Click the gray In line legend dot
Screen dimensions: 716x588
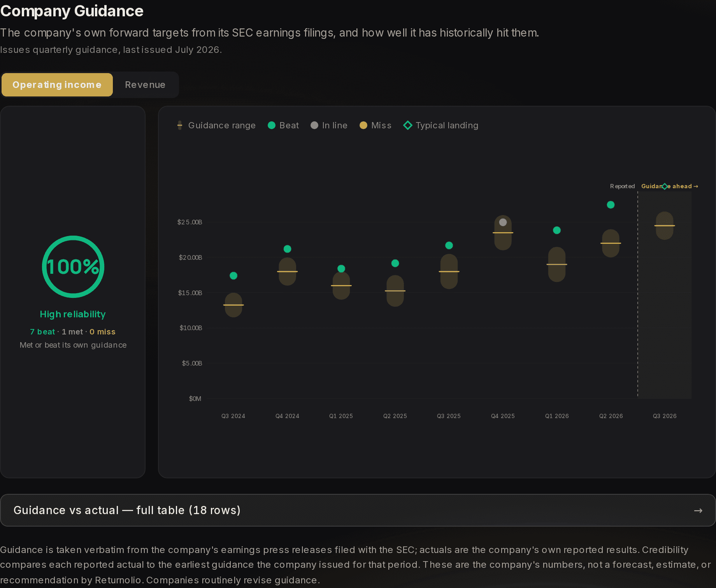pos(314,125)
